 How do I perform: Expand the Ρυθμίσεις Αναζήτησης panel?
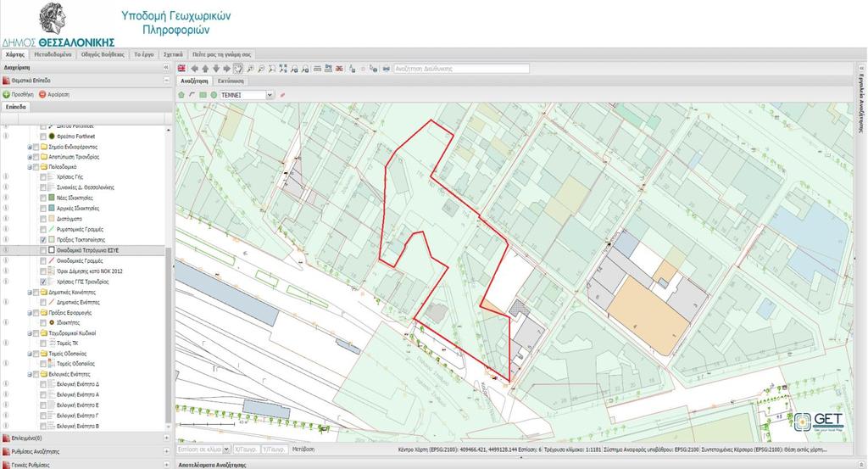167,451
